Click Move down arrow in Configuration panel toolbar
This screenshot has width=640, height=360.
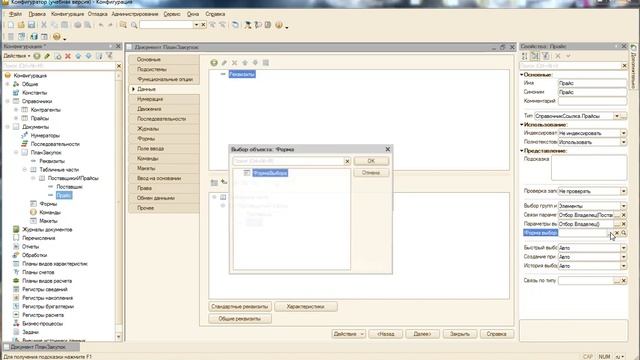click(88, 56)
